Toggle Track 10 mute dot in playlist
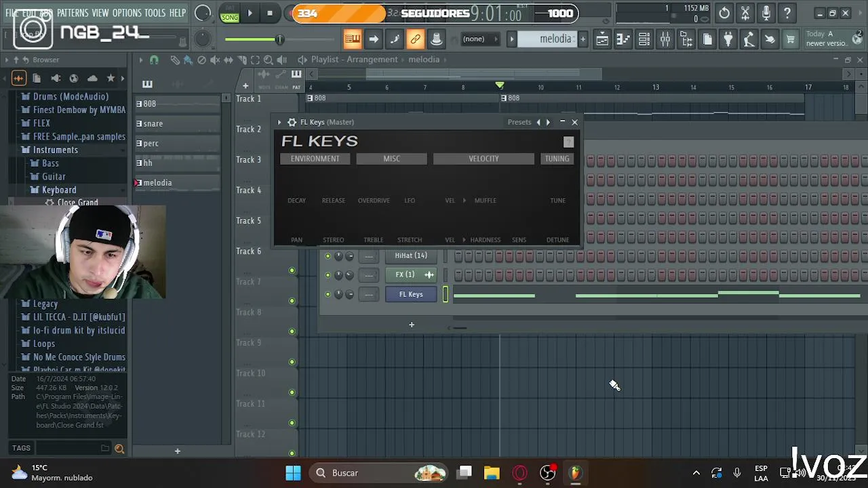Image resolution: width=868 pixels, height=488 pixels. (x=292, y=392)
